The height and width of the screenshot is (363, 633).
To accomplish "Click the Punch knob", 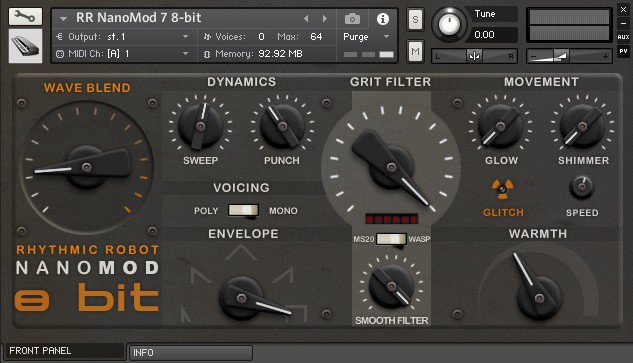I will pos(282,126).
